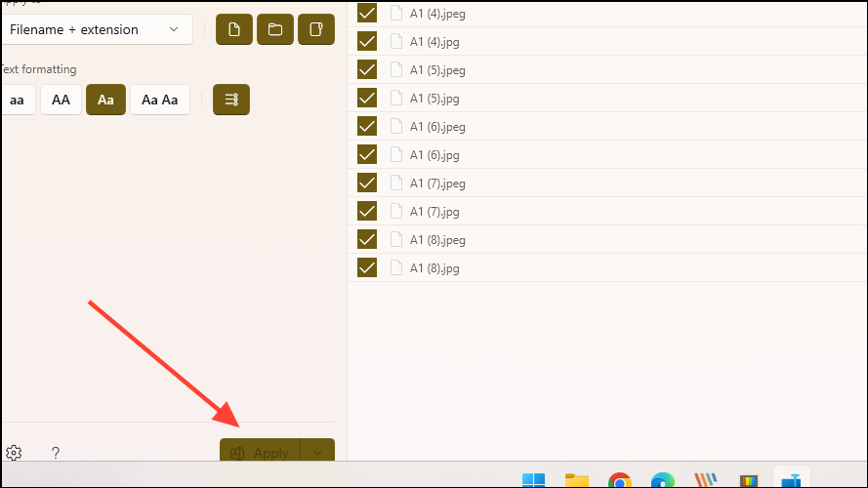Select lowercase "aa" text formatting

pos(18,100)
